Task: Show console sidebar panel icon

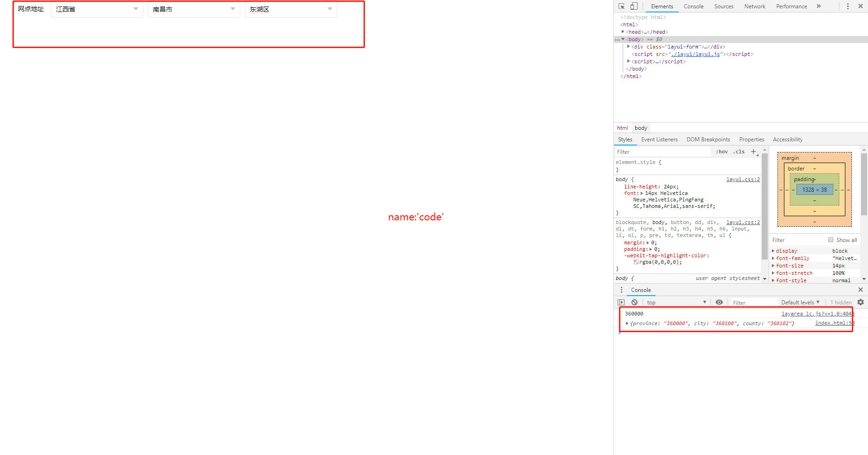Action: point(621,303)
